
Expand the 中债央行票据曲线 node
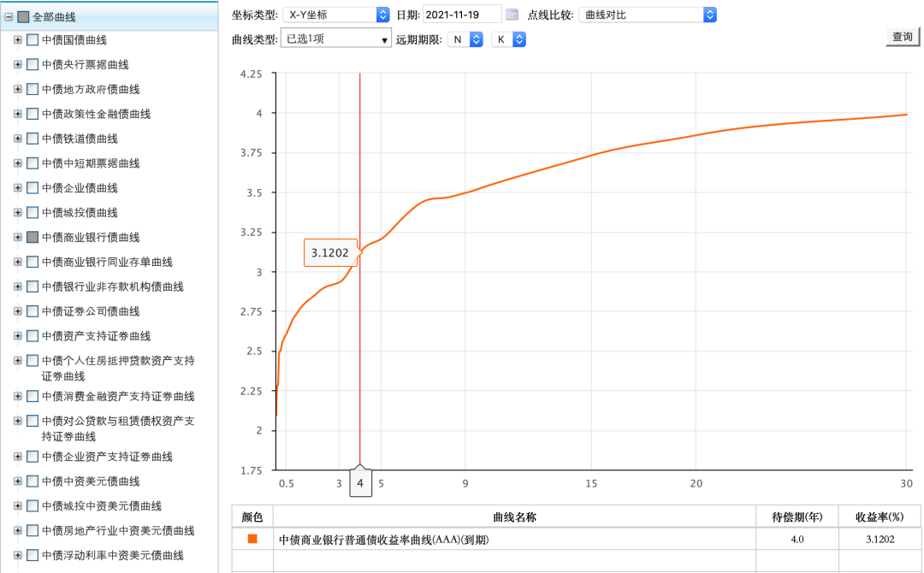pos(18,64)
